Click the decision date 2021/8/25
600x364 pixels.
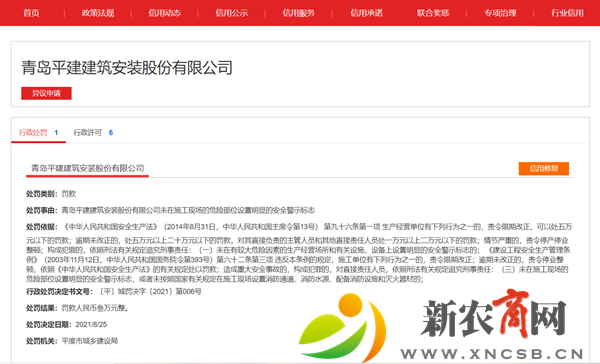tap(91, 325)
